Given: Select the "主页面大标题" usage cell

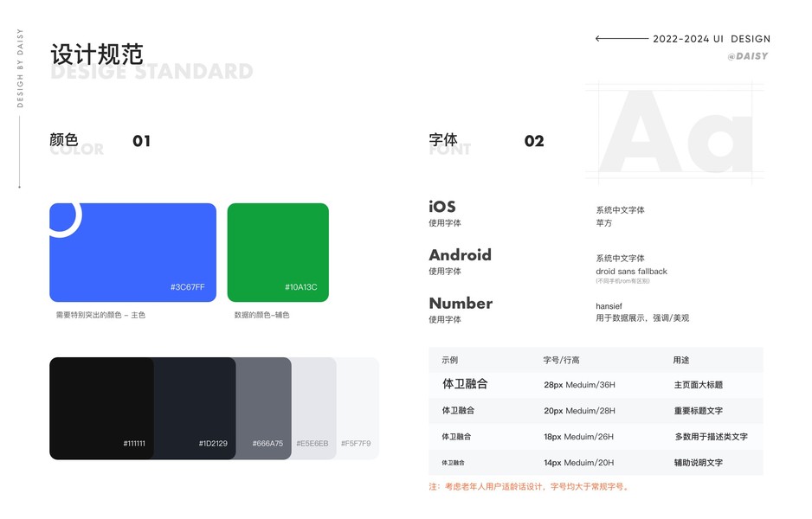Looking at the screenshot, I should [698, 384].
